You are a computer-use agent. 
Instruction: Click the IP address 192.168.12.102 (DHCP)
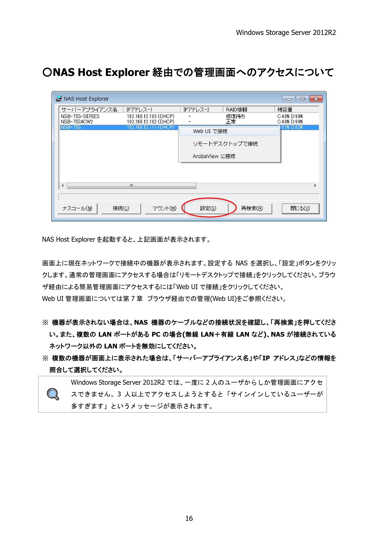click(x=151, y=122)
